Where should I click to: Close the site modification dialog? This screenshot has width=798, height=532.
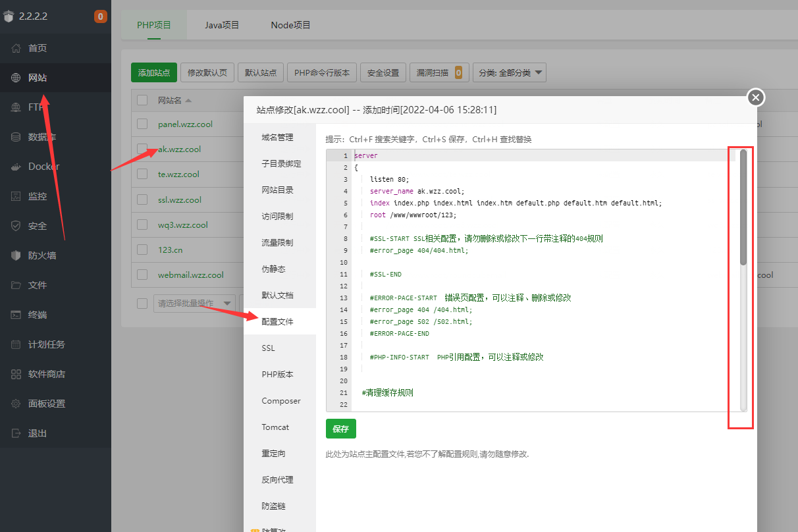click(x=756, y=97)
